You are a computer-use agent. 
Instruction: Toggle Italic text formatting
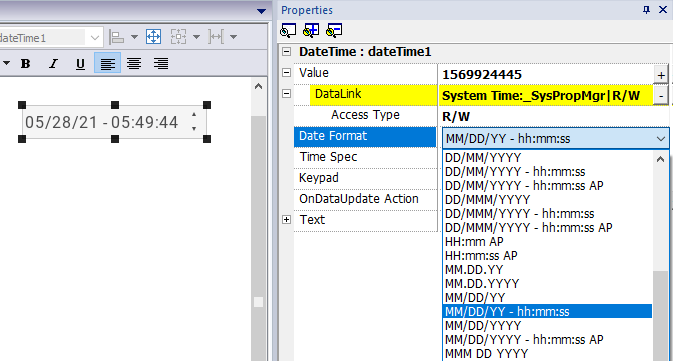tap(53, 64)
